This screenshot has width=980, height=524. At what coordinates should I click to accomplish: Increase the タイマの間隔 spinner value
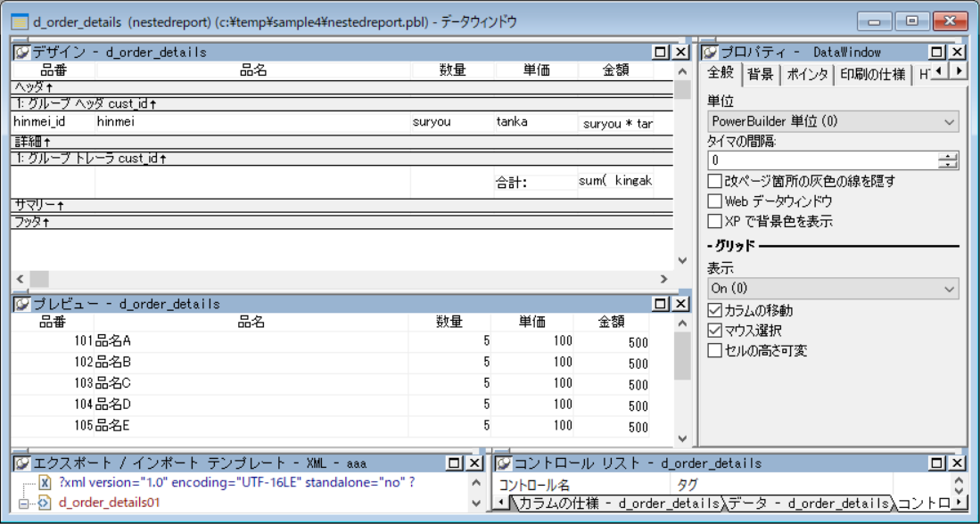pyautogui.click(x=949, y=157)
